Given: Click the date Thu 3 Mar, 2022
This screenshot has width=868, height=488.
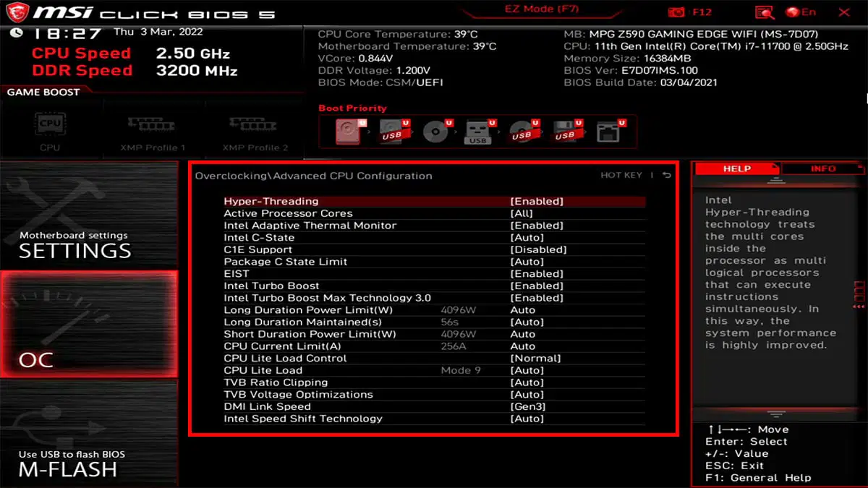Looking at the screenshot, I should [158, 32].
